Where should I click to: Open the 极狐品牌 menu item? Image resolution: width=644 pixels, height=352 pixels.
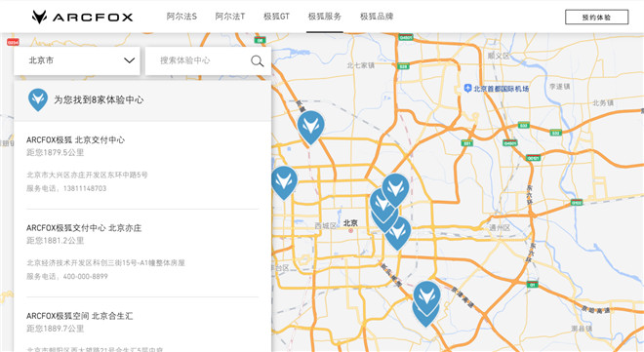(377, 17)
